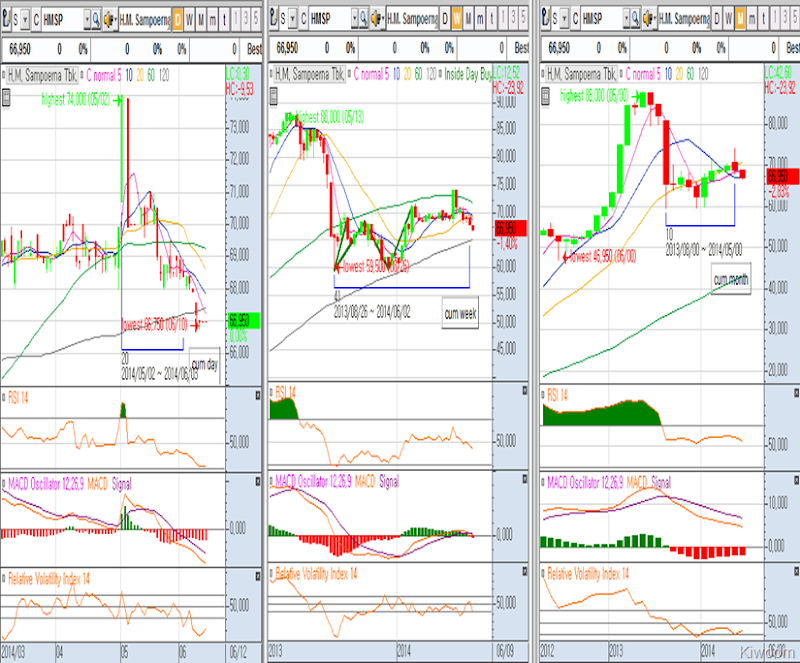The image size is (800, 663).
Task: Open the data table icon on the left chart
Action: (6, 97)
